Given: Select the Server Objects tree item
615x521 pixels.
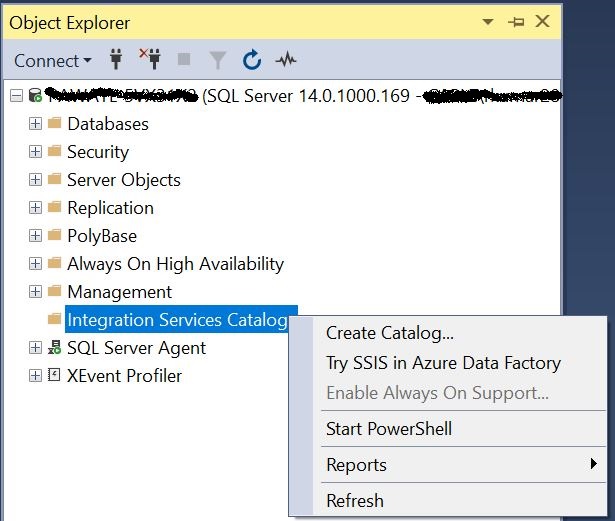Looking at the screenshot, I should (124, 180).
